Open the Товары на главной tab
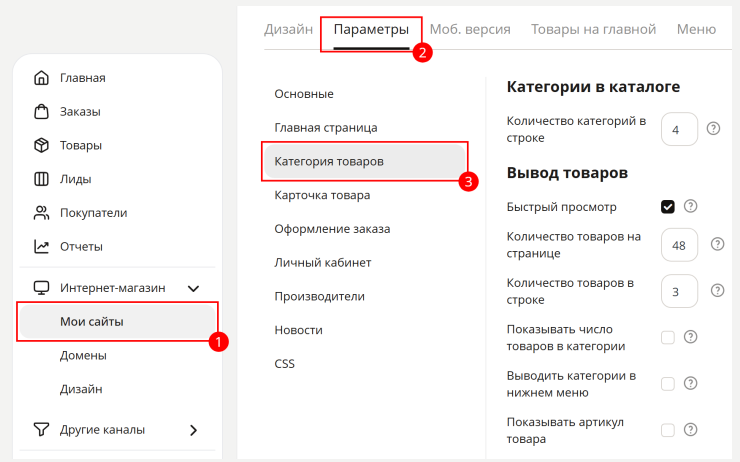The image size is (740, 462). pyautogui.click(x=594, y=29)
